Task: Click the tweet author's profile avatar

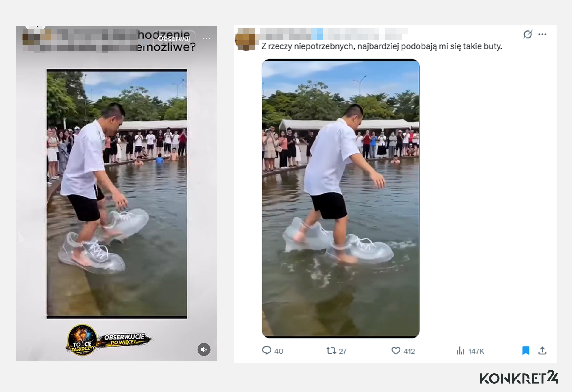Action: point(246,39)
